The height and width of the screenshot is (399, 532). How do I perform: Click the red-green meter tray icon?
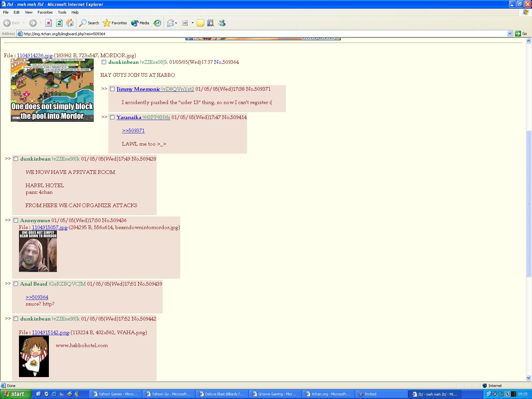coord(513,394)
